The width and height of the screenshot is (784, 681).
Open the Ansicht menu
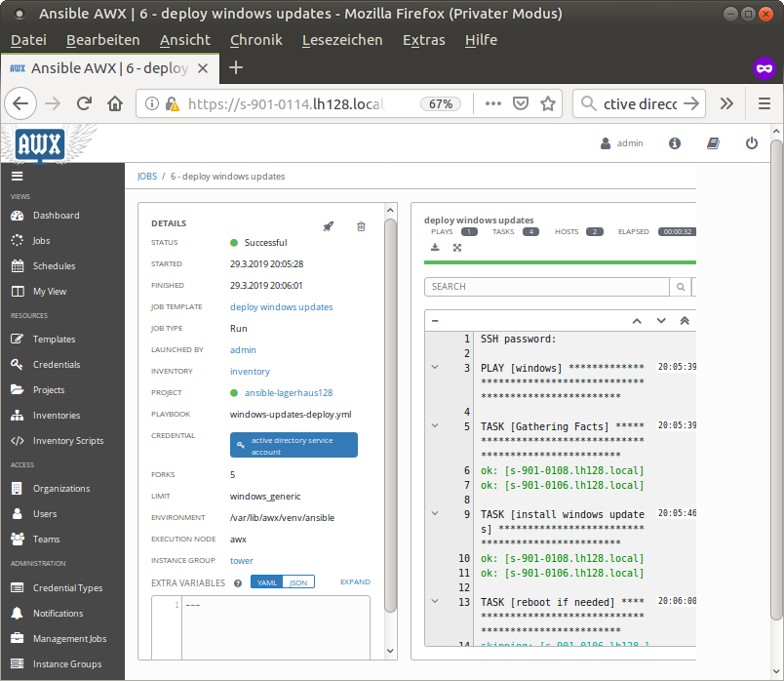185,40
